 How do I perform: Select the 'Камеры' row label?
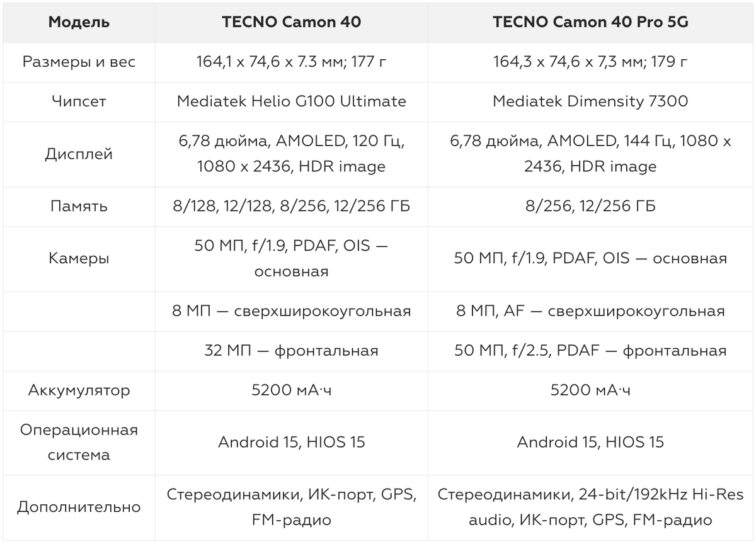pos(79,259)
